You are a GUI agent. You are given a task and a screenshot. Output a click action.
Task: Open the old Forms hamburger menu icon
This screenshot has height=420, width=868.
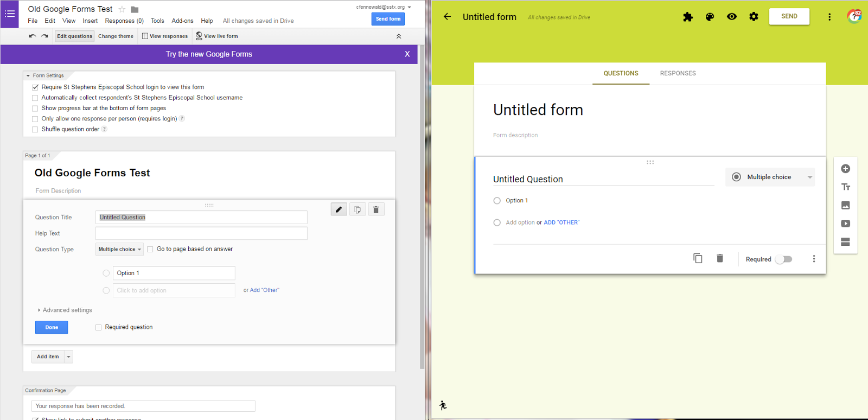tap(10, 14)
